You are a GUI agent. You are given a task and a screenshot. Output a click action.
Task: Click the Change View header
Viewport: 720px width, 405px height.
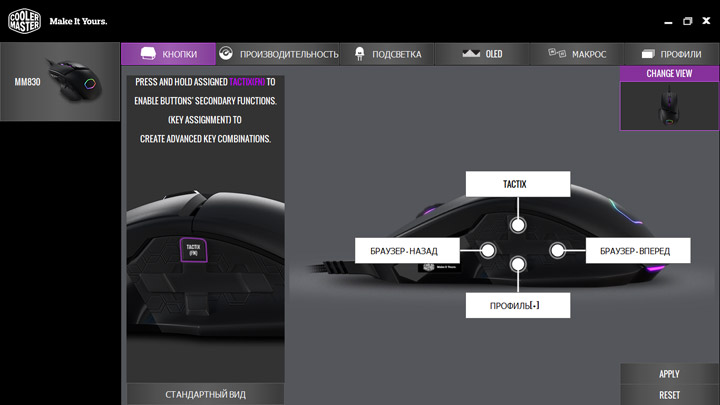click(669, 73)
